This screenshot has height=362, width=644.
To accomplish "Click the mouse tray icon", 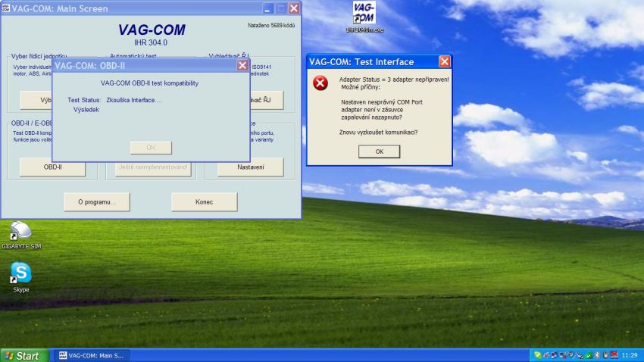I will (x=606, y=355).
